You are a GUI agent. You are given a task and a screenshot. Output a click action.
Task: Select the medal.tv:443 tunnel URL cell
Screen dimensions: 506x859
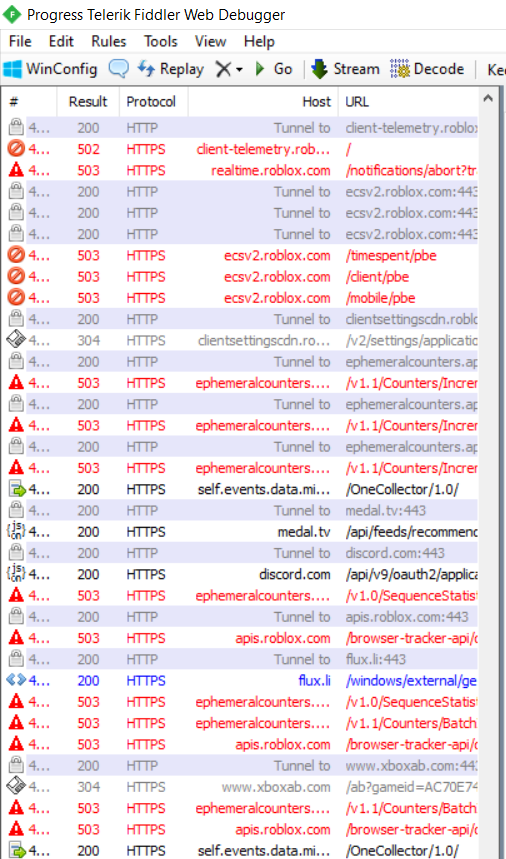[x=386, y=511]
